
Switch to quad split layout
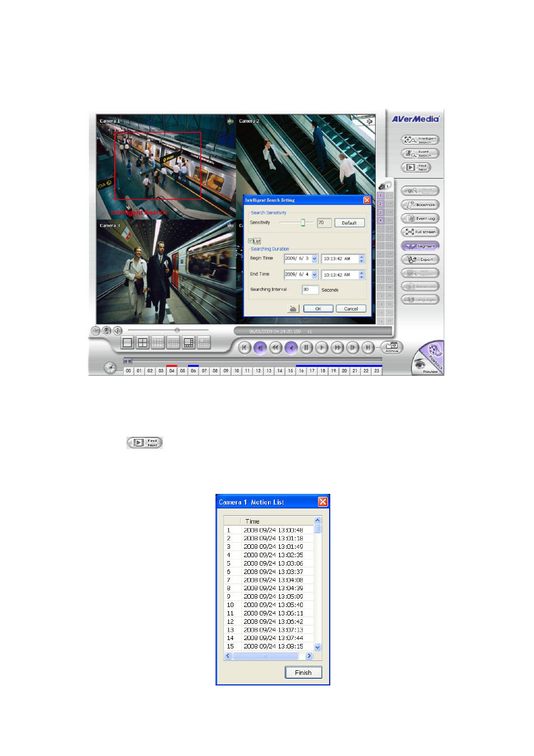[x=143, y=343]
